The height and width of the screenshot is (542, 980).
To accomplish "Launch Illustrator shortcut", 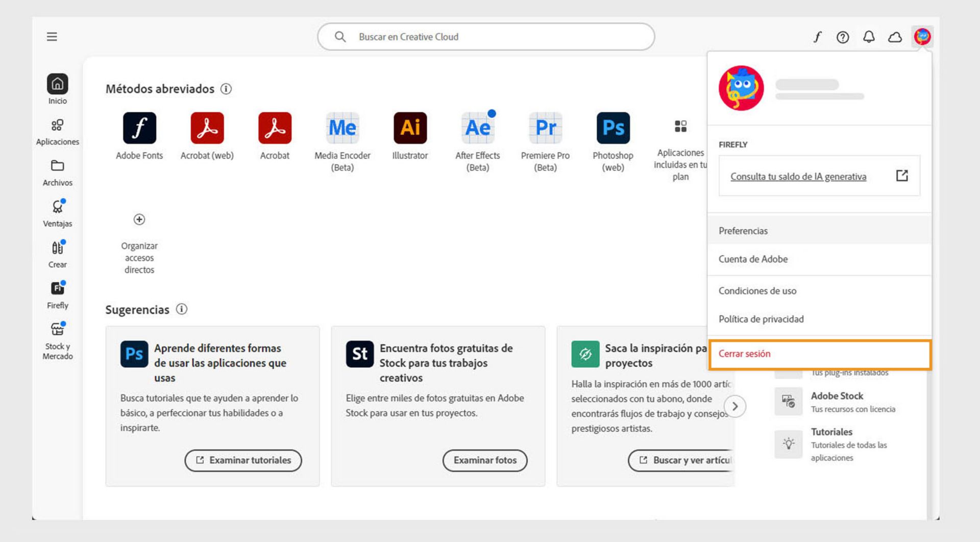I will (410, 136).
